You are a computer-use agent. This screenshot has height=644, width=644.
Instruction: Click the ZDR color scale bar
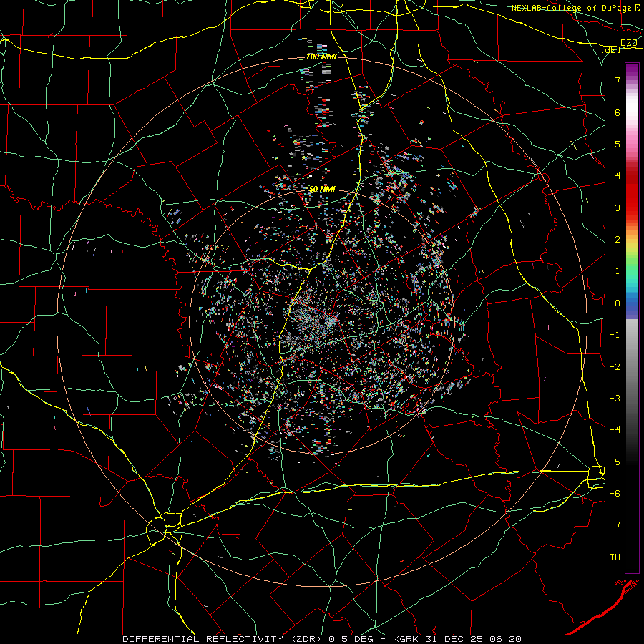click(632, 318)
